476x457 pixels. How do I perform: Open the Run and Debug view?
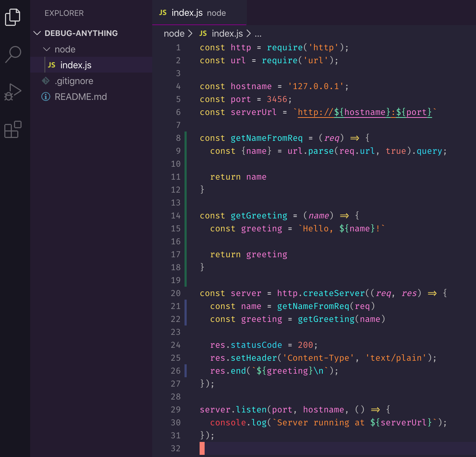tap(13, 92)
